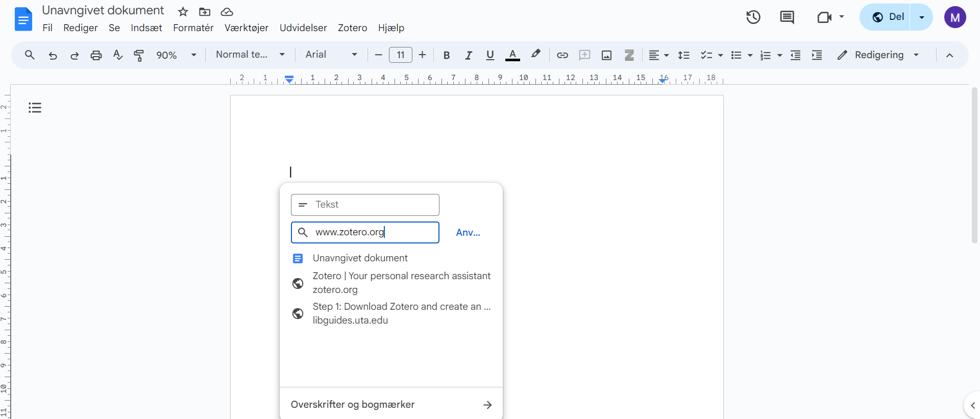Viewport: 980px width, 419px height.
Task: Open video meeting dropdown arrow
Action: pos(842,17)
